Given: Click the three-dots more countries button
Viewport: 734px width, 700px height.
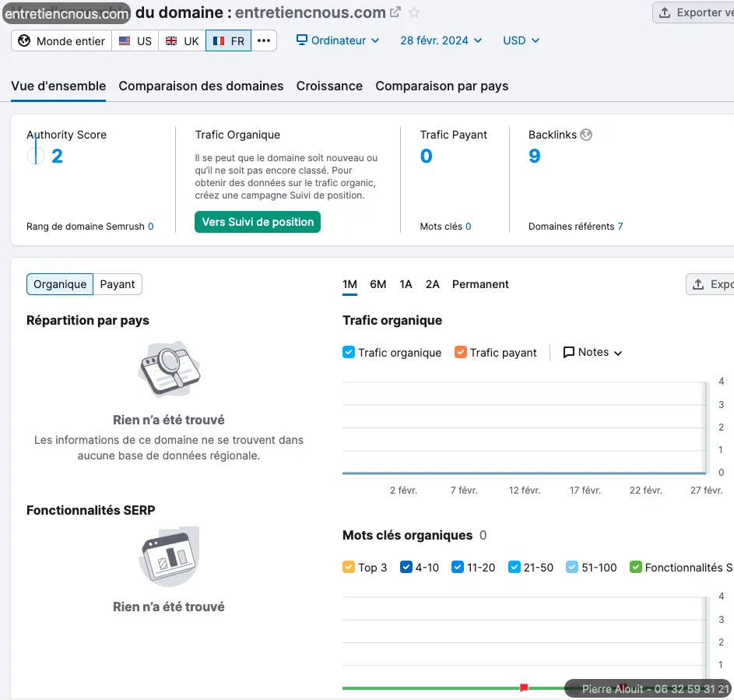Looking at the screenshot, I should (x=264, y=41).
